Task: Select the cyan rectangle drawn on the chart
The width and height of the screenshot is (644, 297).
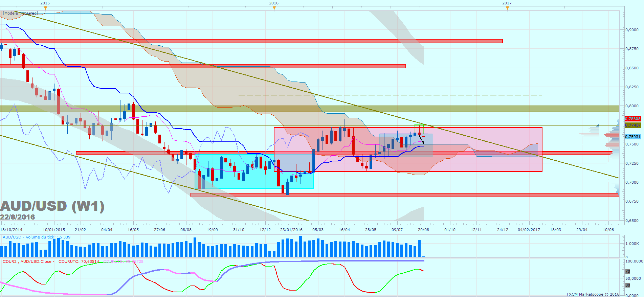Action: tap(254, 171)
